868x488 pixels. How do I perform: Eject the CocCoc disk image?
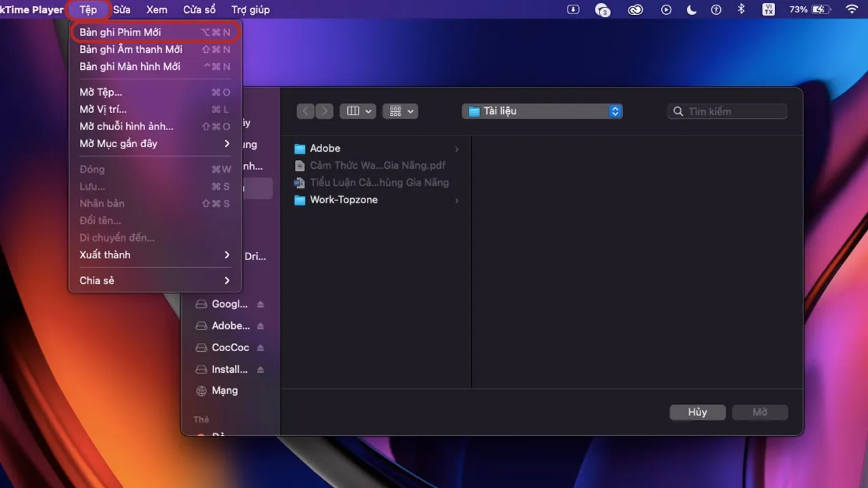point(260,347)
